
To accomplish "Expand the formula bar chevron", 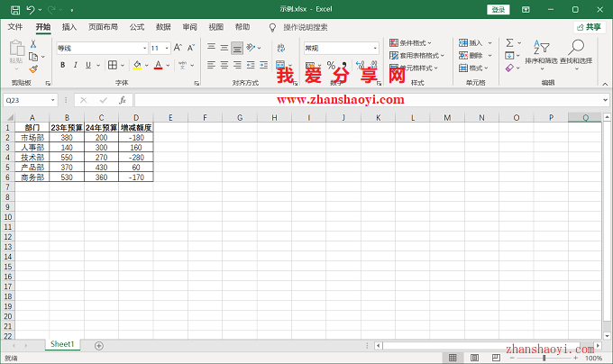I will coord(605,100).
